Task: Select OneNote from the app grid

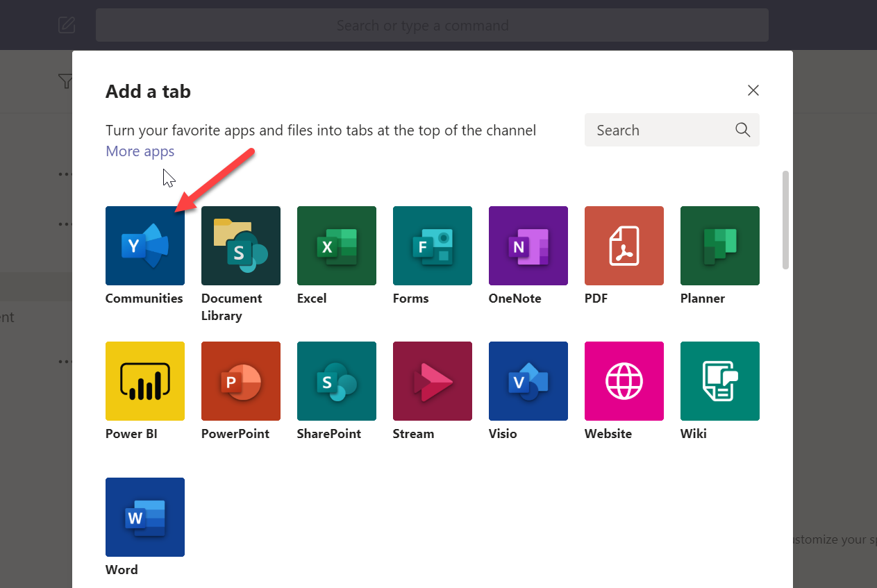Action: point(528,246)
